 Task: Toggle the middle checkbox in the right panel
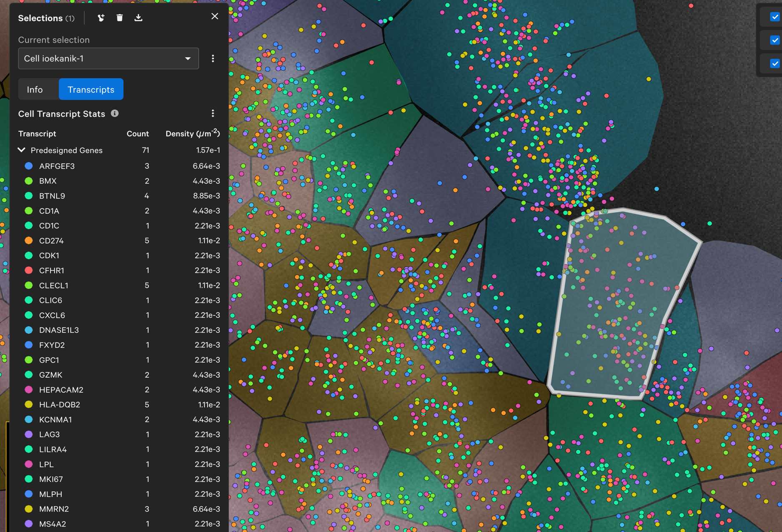click(774, 40)
